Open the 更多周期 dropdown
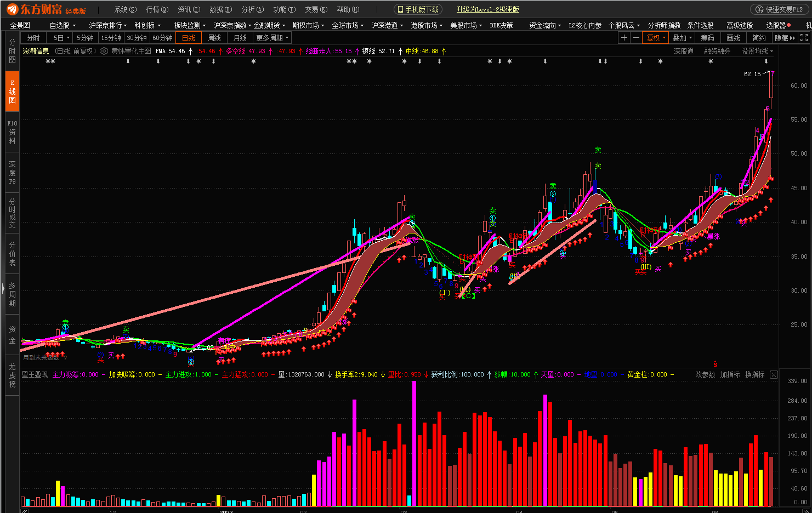 pyautogui.click(x=272, y=38)
